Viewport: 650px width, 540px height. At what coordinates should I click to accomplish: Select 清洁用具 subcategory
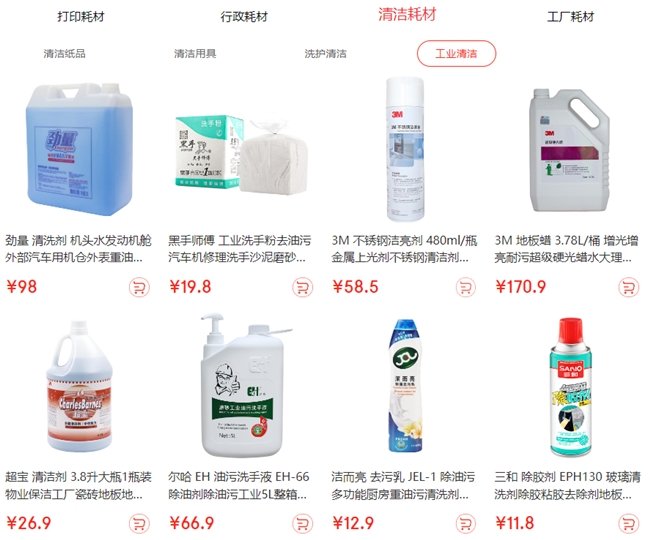point(195,53)
